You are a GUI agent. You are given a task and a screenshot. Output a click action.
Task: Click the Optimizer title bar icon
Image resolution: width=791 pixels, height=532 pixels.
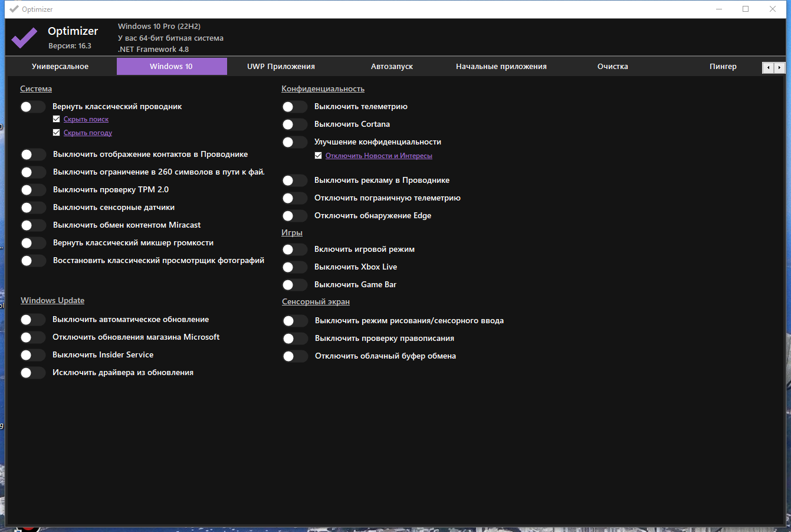[x=14, y=9]
